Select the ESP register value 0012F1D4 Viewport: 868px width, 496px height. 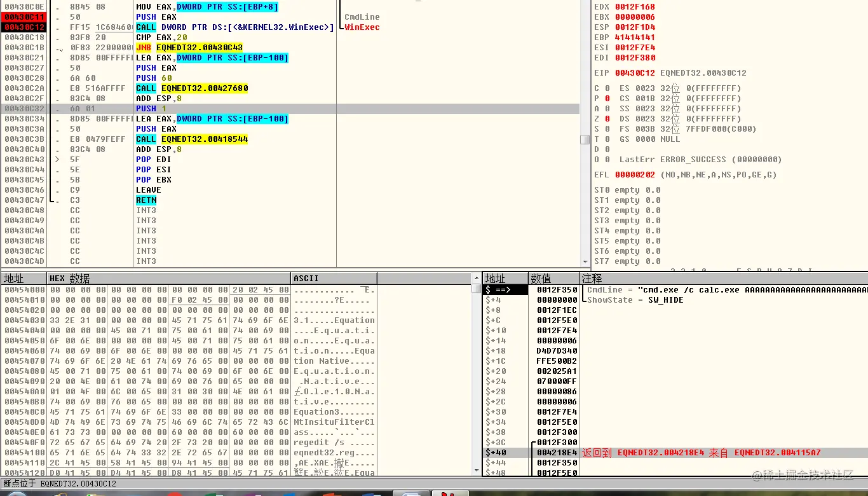pos(635,27)
